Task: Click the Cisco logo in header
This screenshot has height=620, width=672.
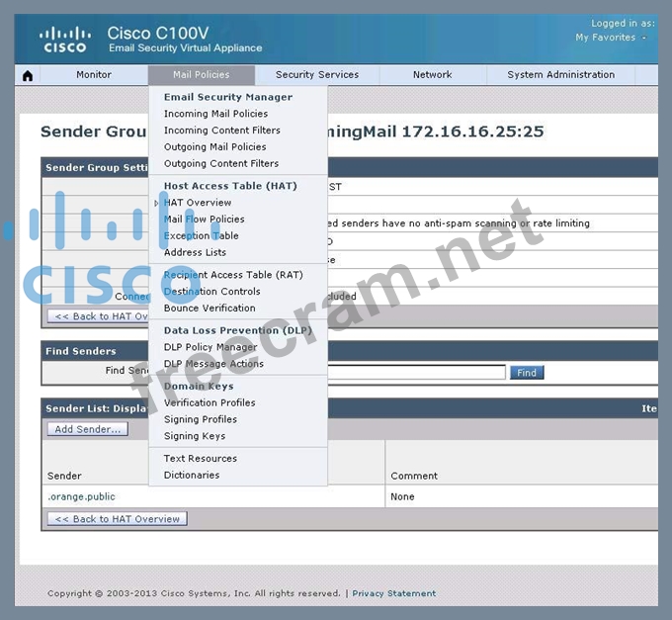Action: tap(64, 41)
